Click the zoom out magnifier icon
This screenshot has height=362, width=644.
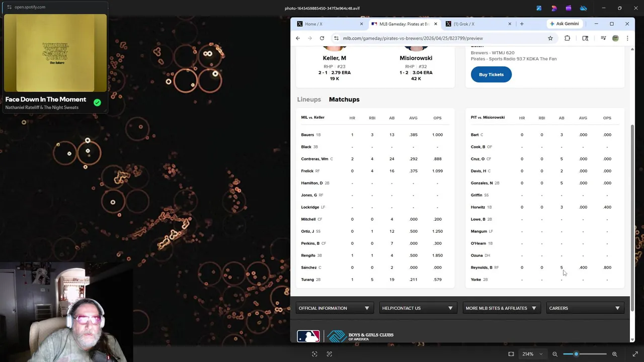[555, 354]
